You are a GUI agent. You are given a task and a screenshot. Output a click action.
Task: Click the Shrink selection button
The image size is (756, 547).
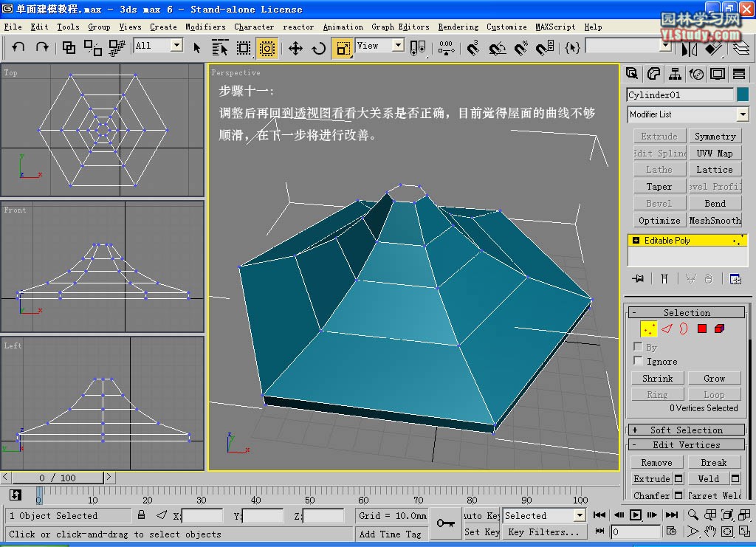(x=657, y=378)
